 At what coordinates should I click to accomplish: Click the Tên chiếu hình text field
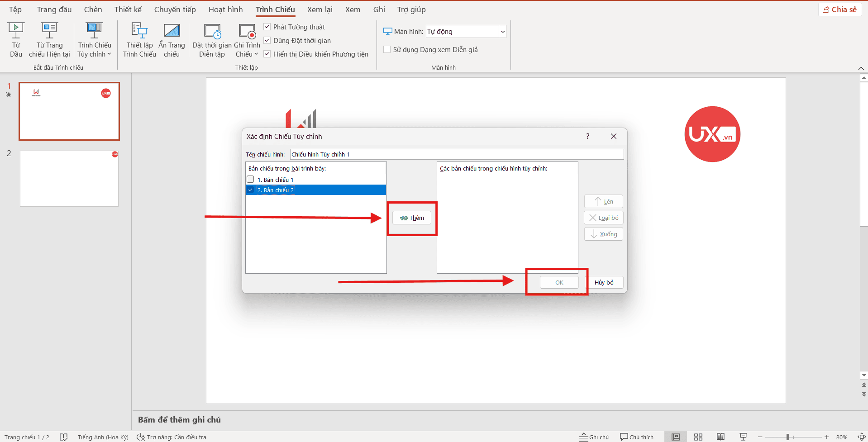[456, 155]
